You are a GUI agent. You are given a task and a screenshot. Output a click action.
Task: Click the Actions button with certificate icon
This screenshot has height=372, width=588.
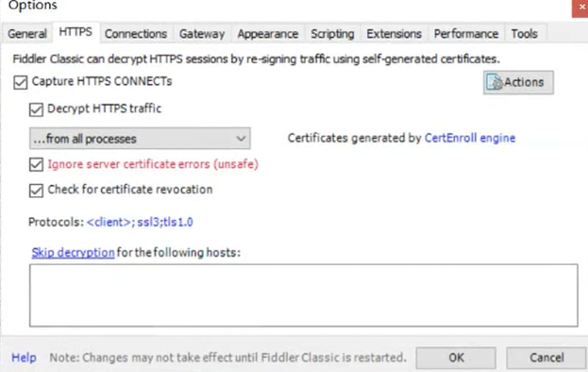tap(517, 82)
